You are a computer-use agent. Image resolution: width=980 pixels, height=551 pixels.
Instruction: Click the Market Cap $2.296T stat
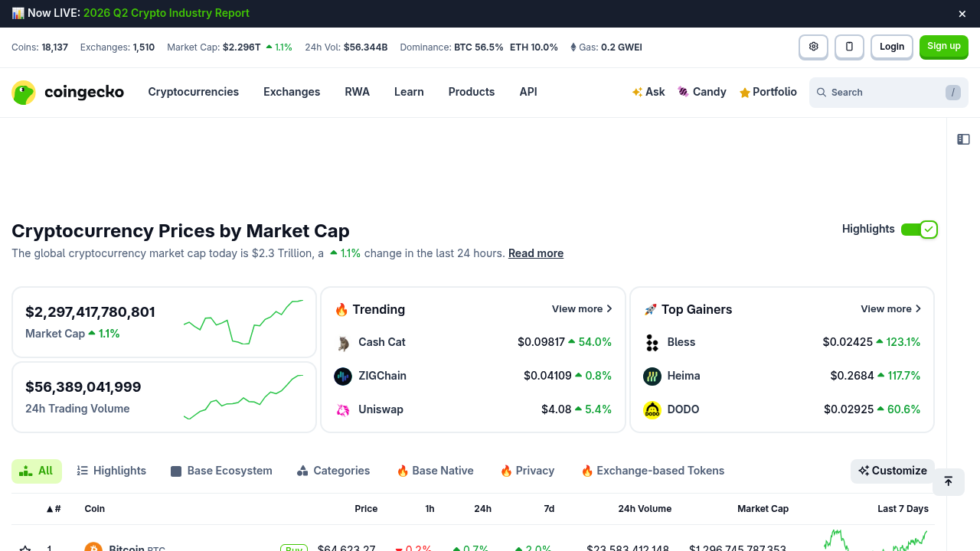click(230, 47)
